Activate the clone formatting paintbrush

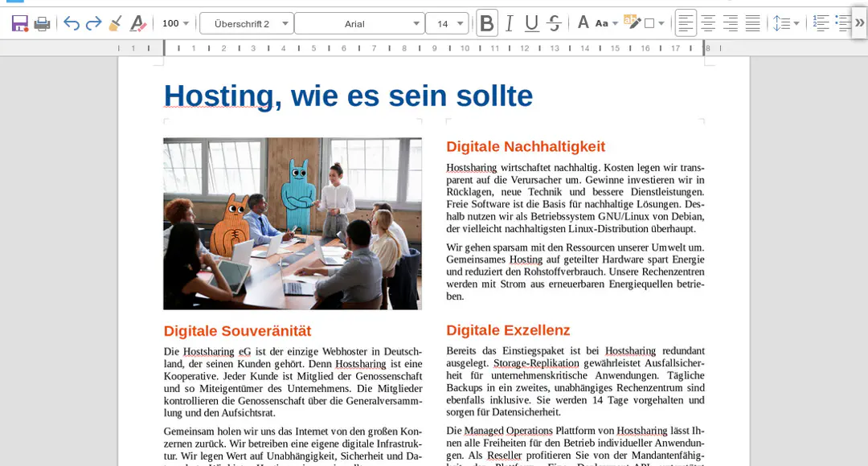(x=115, y=23)
